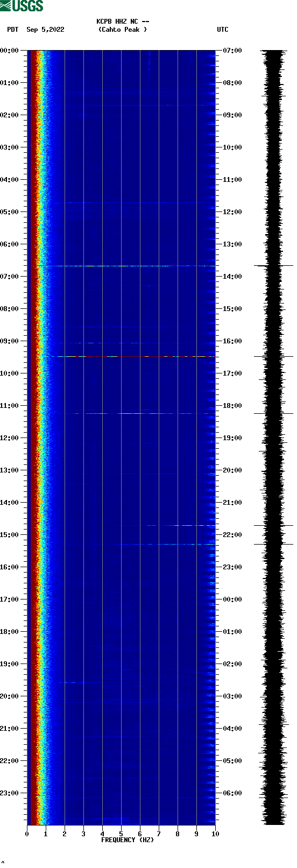Click the 5 Hz frequency tick label
This screenshot has height=868, width=297.
click(x=121, y=834)
